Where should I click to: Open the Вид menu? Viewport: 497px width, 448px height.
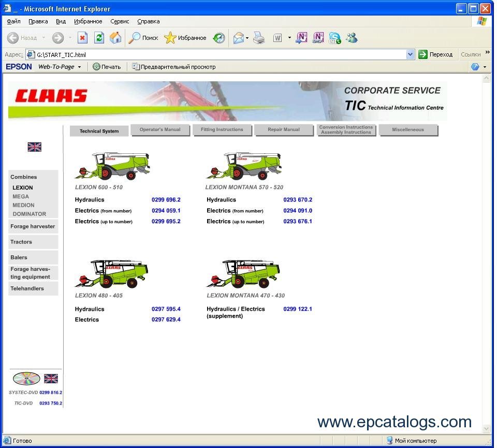(61, 21)
